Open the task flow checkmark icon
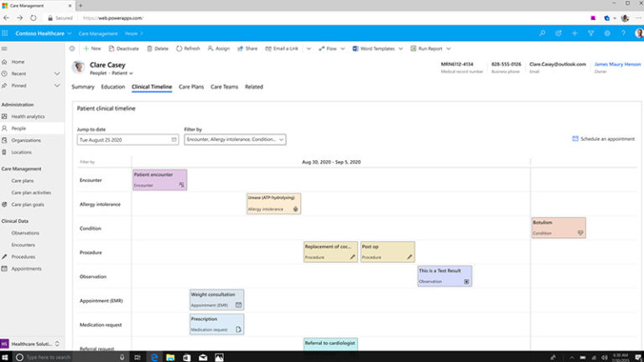The width and height of the screenshot is (644, 362). tap(558, 34)
